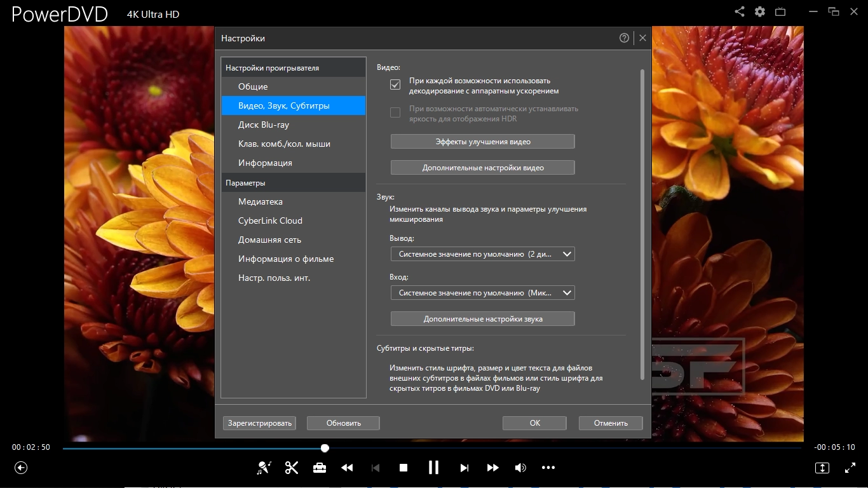Click the playback progress slider handle
868x488 pixels.
tap(325, 448)
